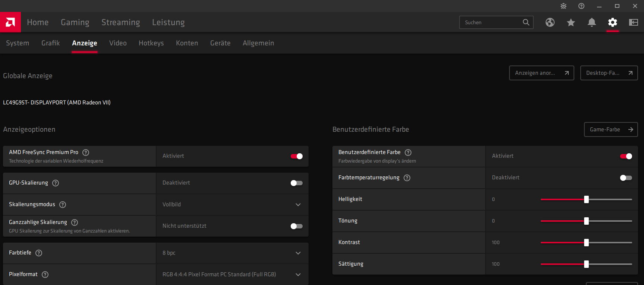Show help for Skalierungsmodus
644x285 pixels.
click(x=63, y=204)
